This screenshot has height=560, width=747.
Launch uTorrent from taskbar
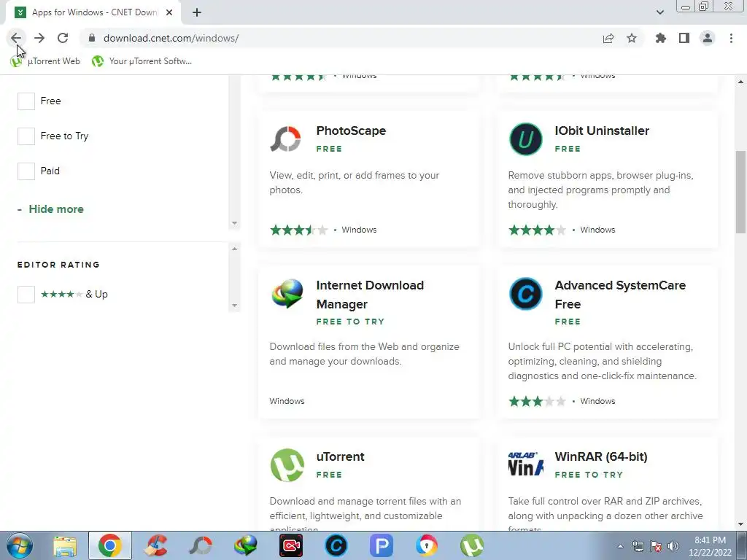click(472, 545)
